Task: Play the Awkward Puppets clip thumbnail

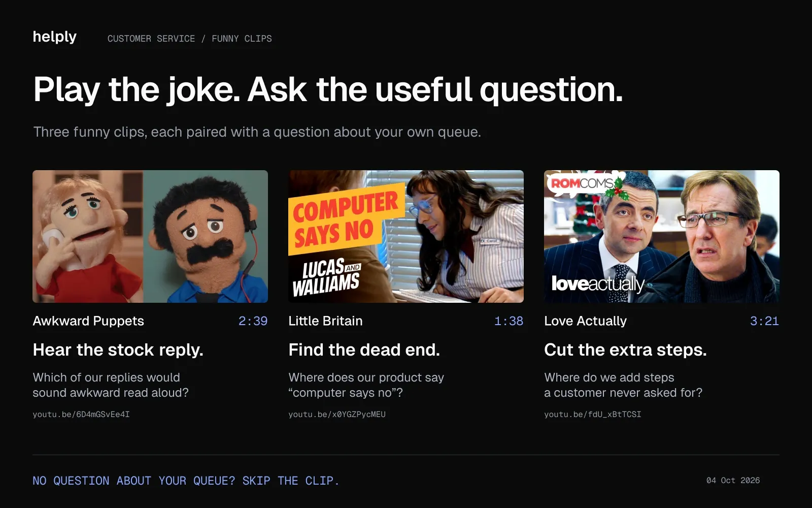Action: pos(150,236)
